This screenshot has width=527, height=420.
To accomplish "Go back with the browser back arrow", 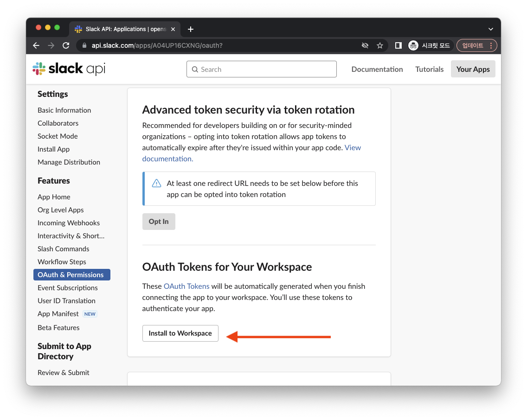I will 36,45.
